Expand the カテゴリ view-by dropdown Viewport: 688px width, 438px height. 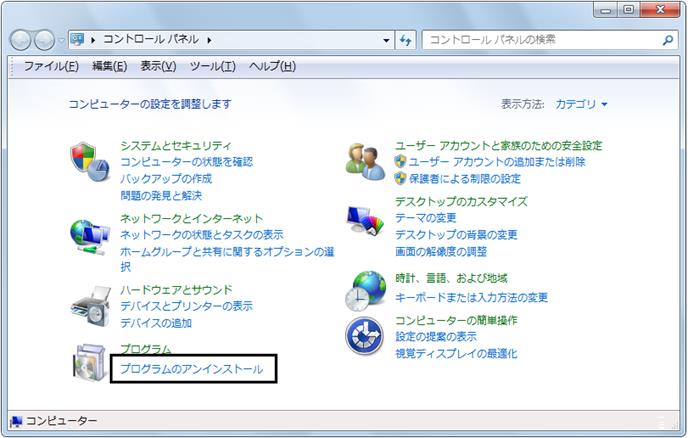581,104
